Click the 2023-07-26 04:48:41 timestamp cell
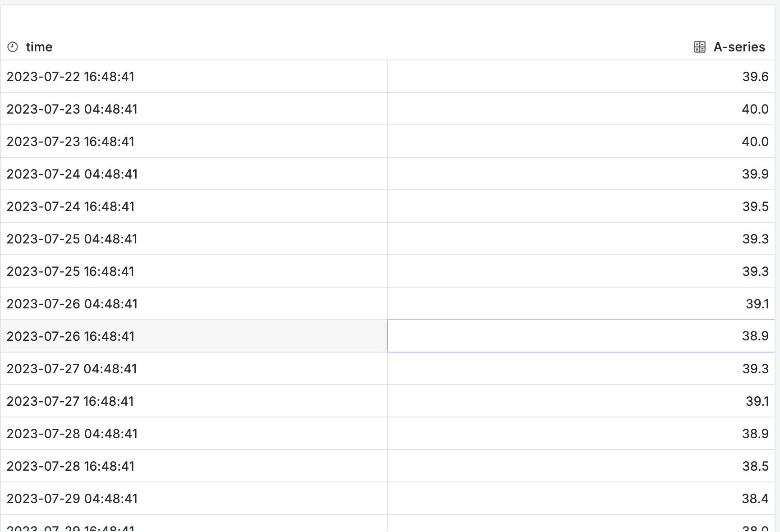780x532 pixels. coord(72,304)
